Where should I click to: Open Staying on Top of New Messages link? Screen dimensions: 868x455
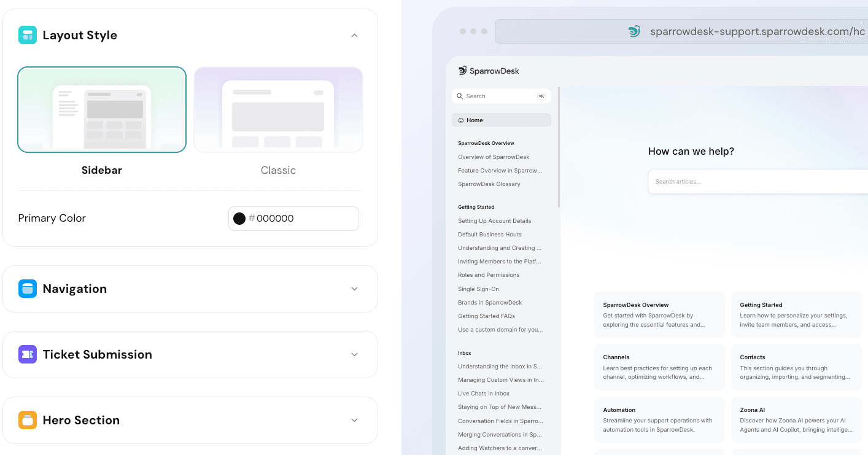pos(500,407)
